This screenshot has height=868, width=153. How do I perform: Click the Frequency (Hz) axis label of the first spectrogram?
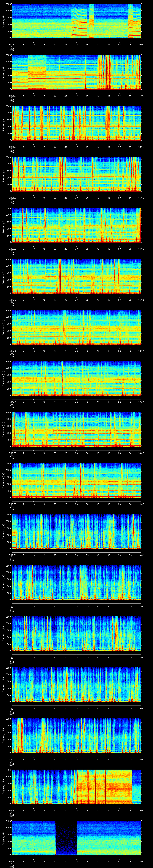[x=3, y=20]
